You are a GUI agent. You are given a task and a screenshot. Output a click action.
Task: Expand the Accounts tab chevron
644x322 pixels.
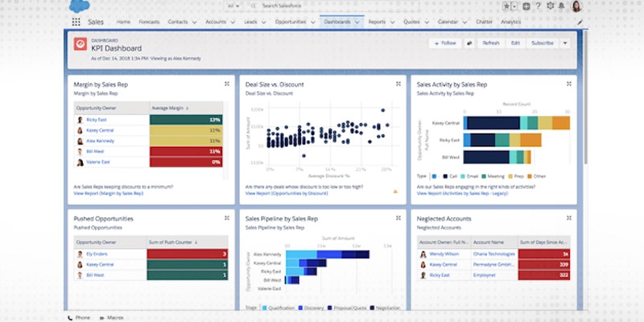pyautogui.click(x=233, y=23)
